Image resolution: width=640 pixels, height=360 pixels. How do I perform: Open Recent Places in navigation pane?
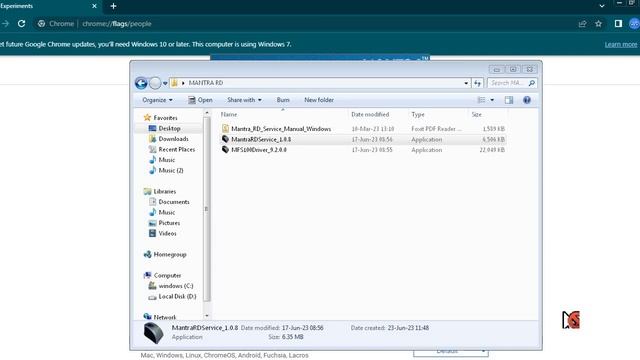[177, 150]
